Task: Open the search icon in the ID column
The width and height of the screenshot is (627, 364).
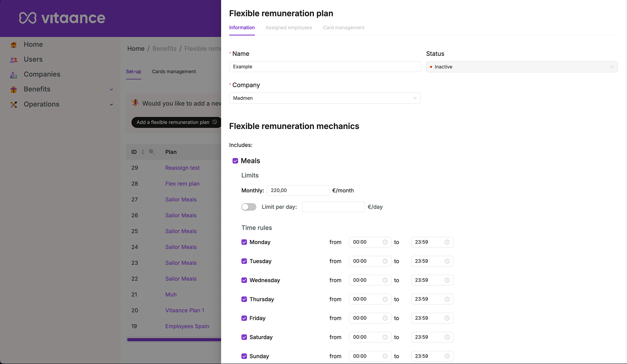Action: (152, 152)
